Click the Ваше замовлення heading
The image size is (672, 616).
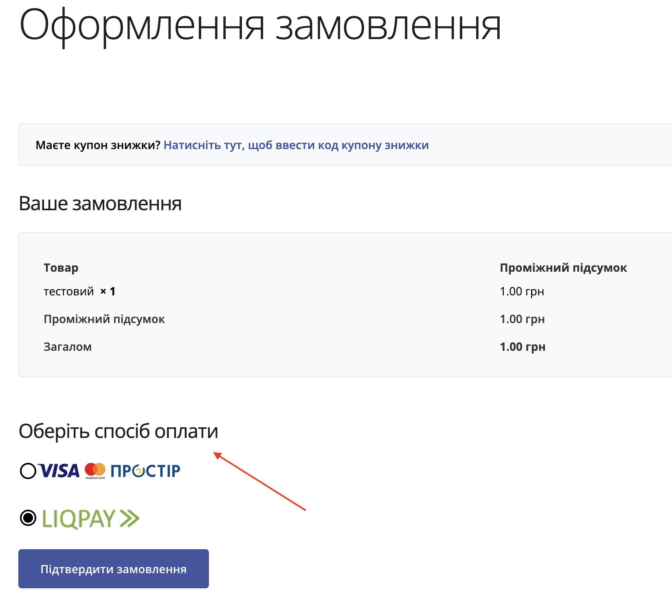coord(100,204)
